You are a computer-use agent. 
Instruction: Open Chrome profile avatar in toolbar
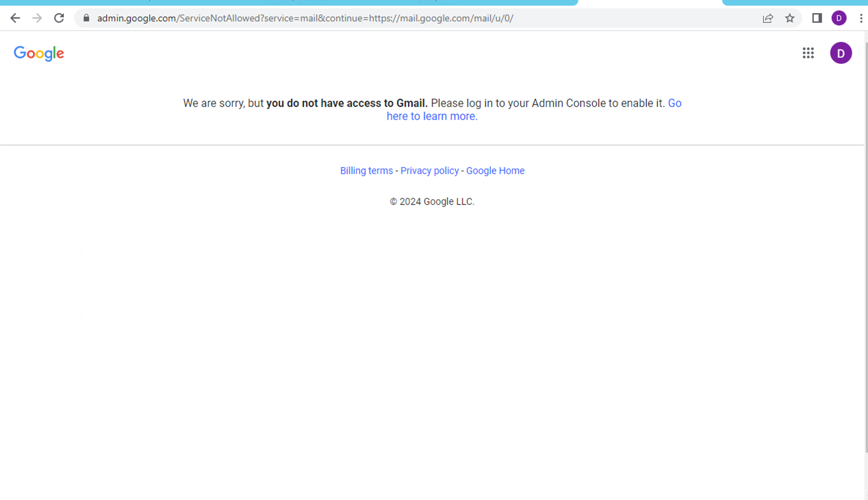(839, 18)
